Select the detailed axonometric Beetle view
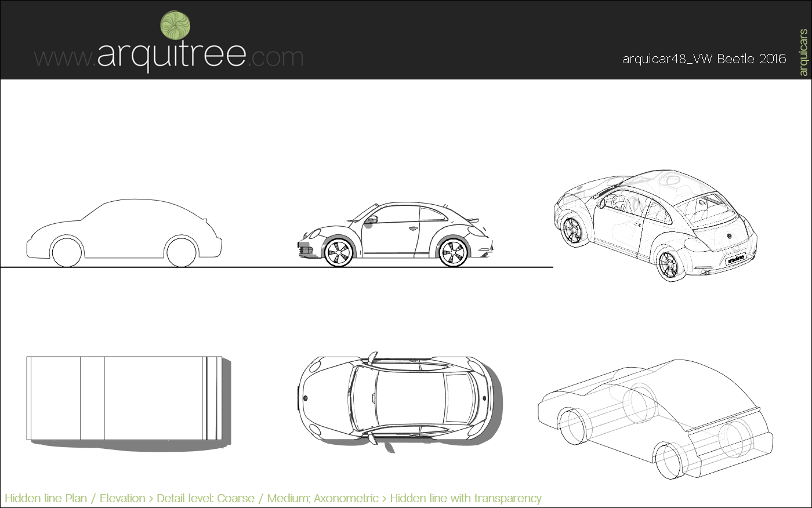 click(x=656, y=226)
